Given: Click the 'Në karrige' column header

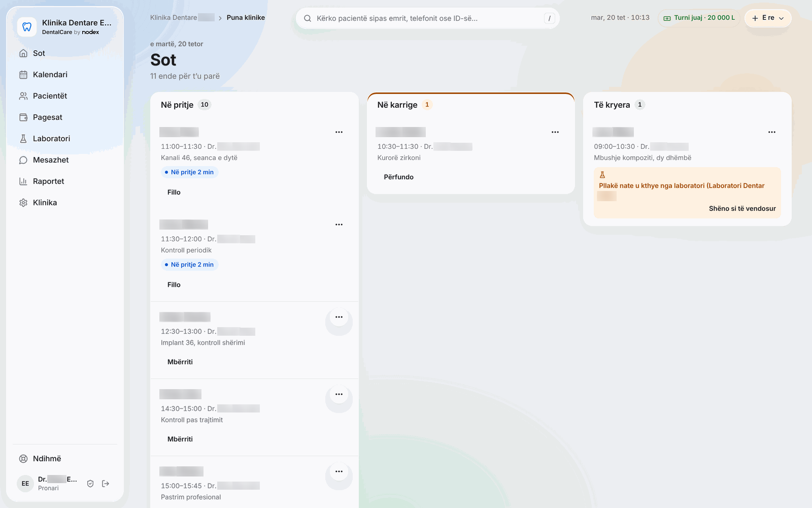Looking at the screenshot, I should coord(397,105).
